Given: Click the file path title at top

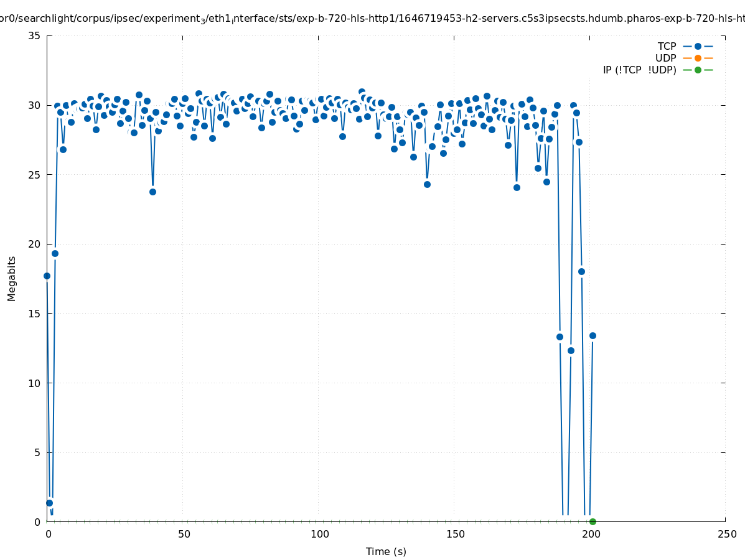Looking at the screenshot, I should pyautogui.click(x=372, y=19).
